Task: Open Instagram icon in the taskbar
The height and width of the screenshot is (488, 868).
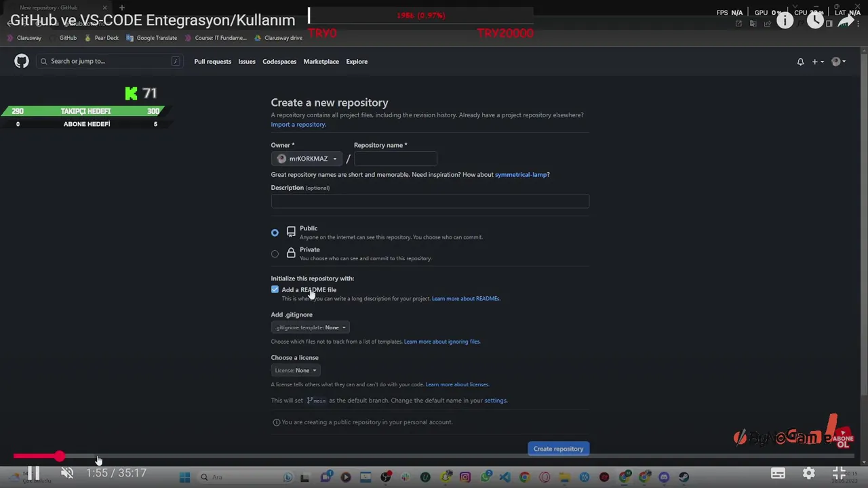Action: 465,477
